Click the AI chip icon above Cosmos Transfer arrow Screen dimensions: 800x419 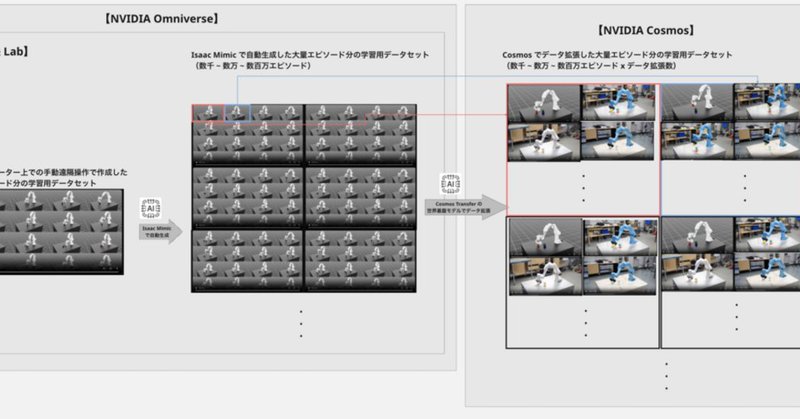tap(451, 184)
